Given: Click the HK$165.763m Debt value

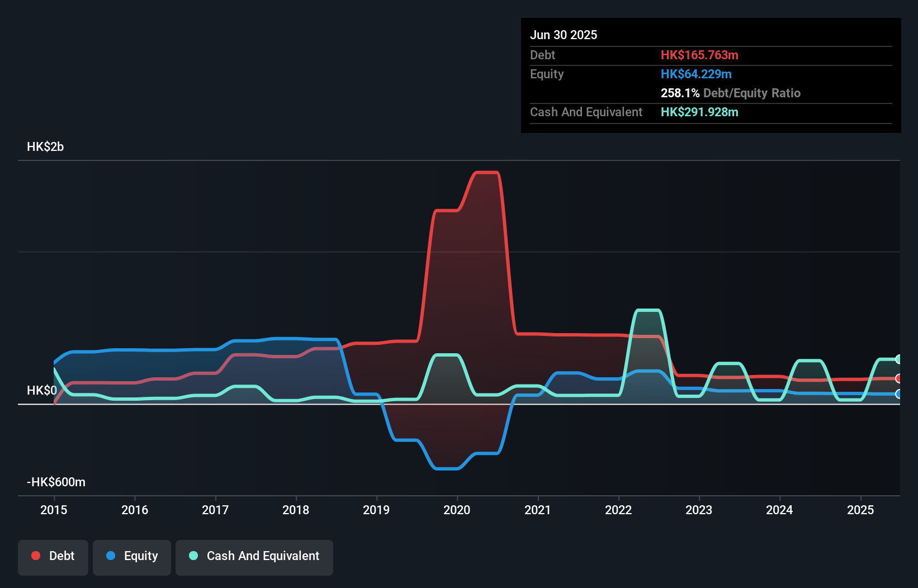Looking at the screenshot, I should click(x=700, y=55).
